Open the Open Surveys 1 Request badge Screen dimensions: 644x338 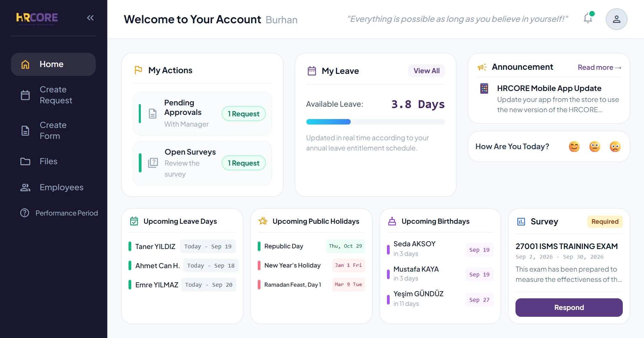point(244,163)
